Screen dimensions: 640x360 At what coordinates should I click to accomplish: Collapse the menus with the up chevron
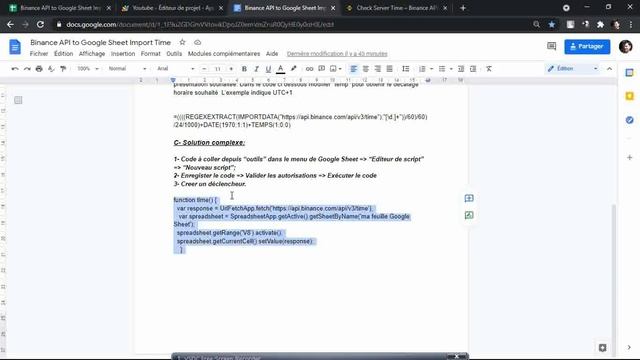pyautogui.click(x=609, y=69)
